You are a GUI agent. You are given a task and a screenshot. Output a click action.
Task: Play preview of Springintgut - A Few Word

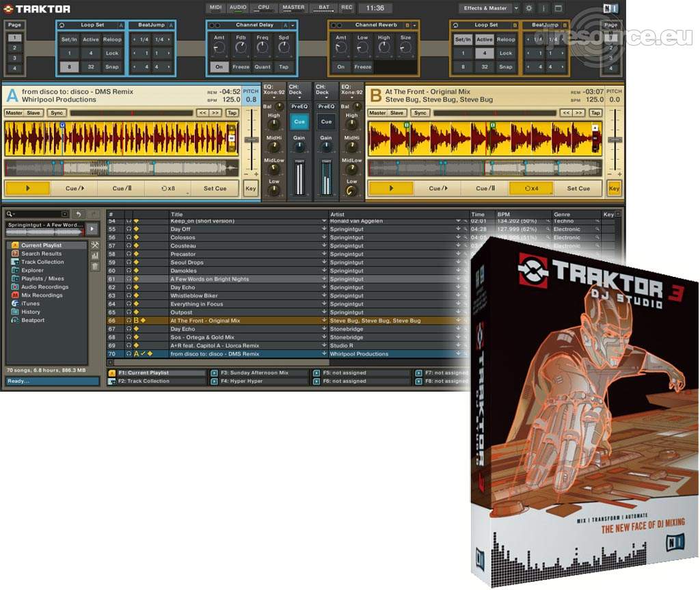[x=92, y=228]
